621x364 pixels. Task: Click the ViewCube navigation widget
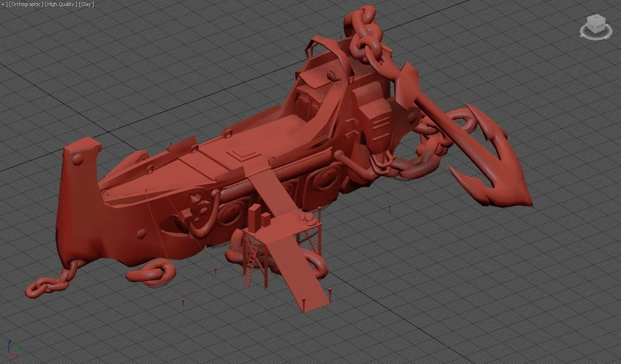595,26
